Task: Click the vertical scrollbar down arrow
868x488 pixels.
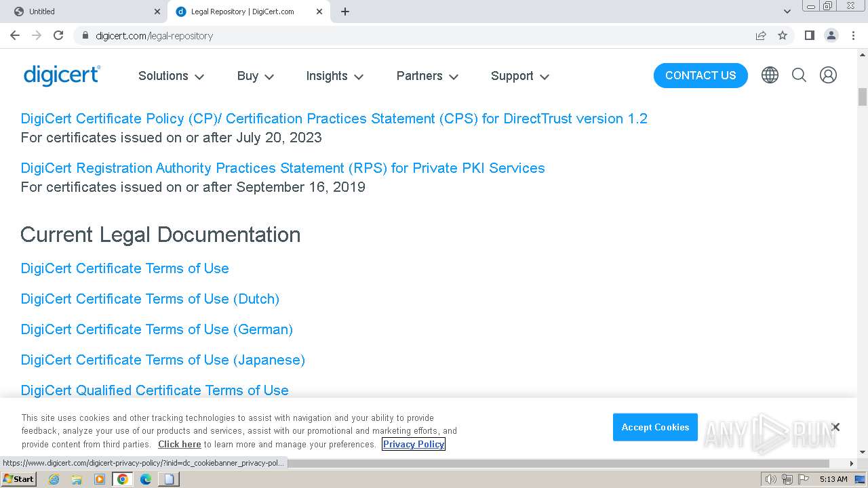Action: tap(863, 452)
